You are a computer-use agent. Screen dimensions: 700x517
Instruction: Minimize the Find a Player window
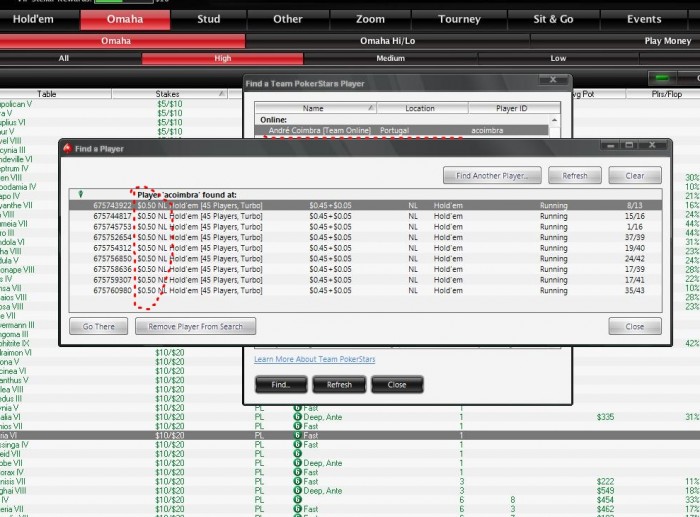pos(610,145)
